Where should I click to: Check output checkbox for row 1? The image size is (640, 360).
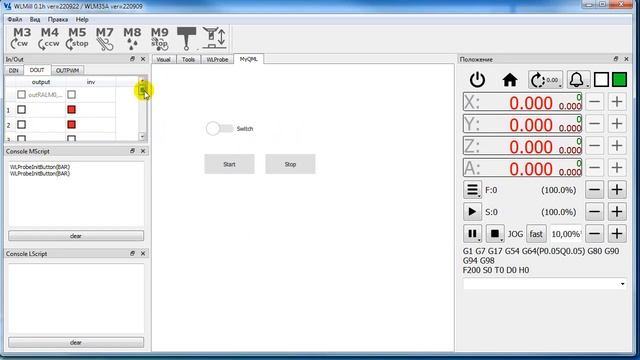22,109
